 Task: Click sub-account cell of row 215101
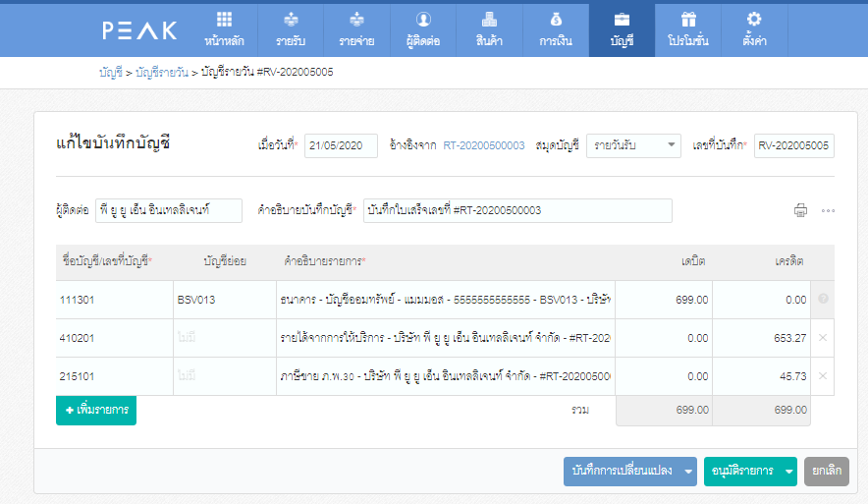click(x=225, y=376)
